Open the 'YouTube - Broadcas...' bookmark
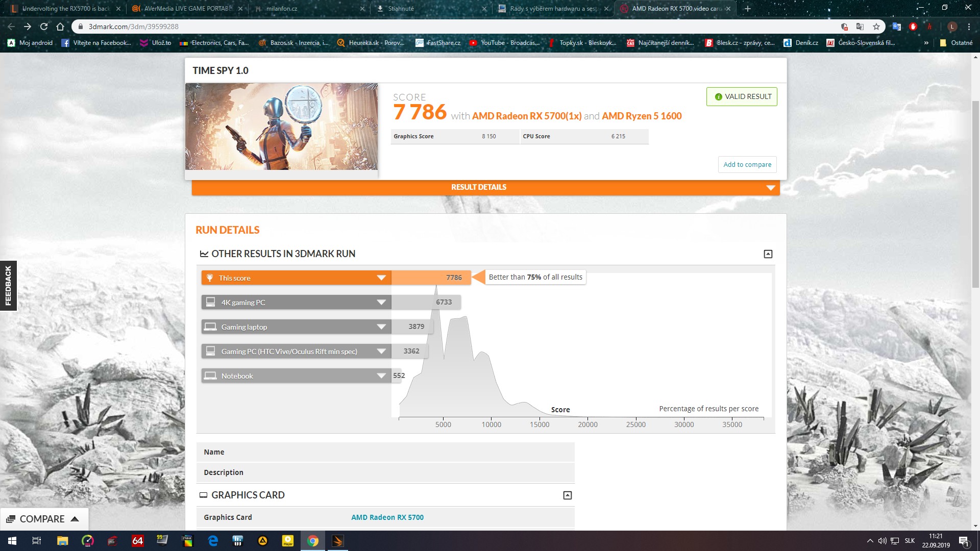This screenshot has width=980, height=551. (504, 43)
